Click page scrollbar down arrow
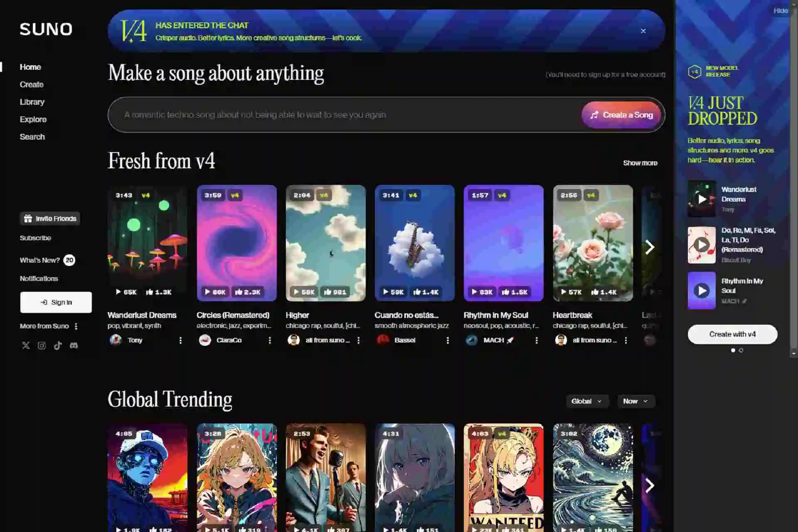The width and height of the screenshot is (798, 532). 794,354
